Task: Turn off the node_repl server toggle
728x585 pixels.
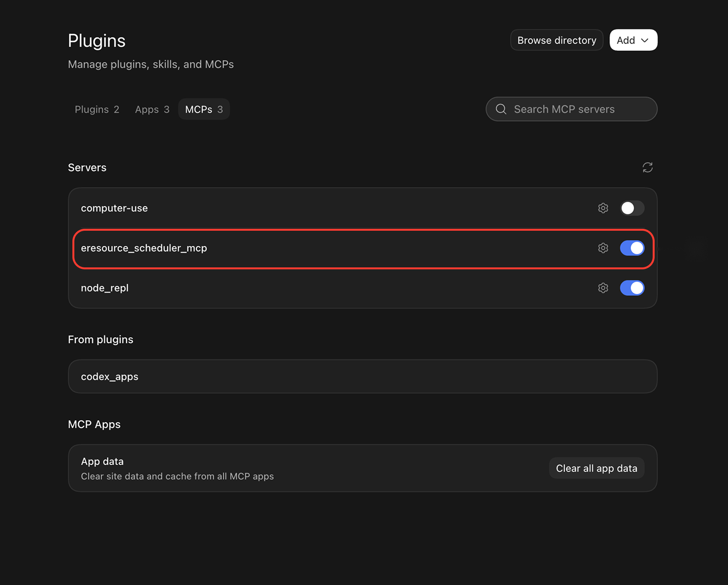Action: 632,288
